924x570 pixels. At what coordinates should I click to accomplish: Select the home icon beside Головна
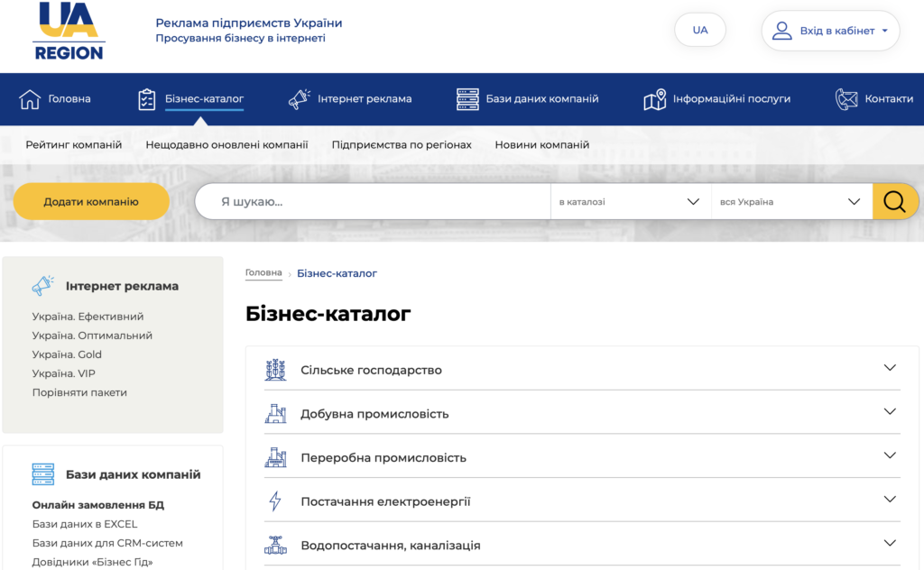coord(30,99)
